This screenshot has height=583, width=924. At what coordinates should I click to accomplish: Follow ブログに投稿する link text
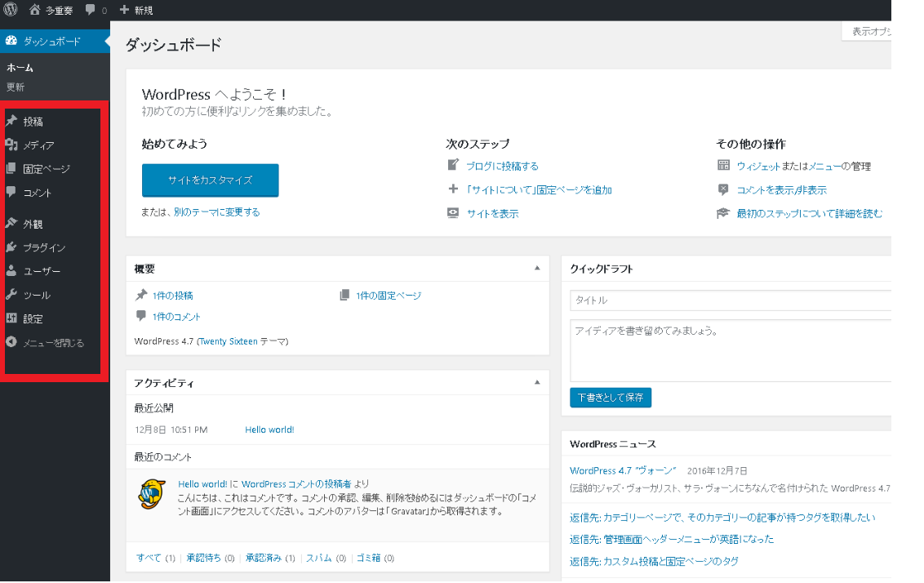click(503, 167)
